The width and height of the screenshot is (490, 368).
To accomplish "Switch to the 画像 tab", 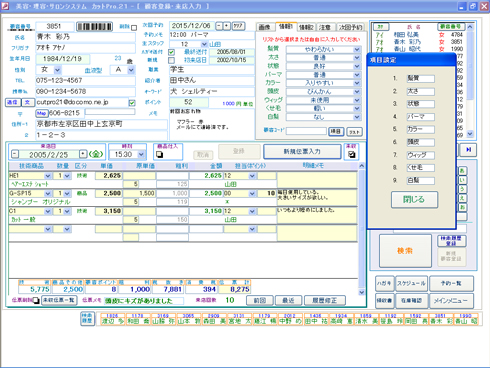I will tap(265, 27).
